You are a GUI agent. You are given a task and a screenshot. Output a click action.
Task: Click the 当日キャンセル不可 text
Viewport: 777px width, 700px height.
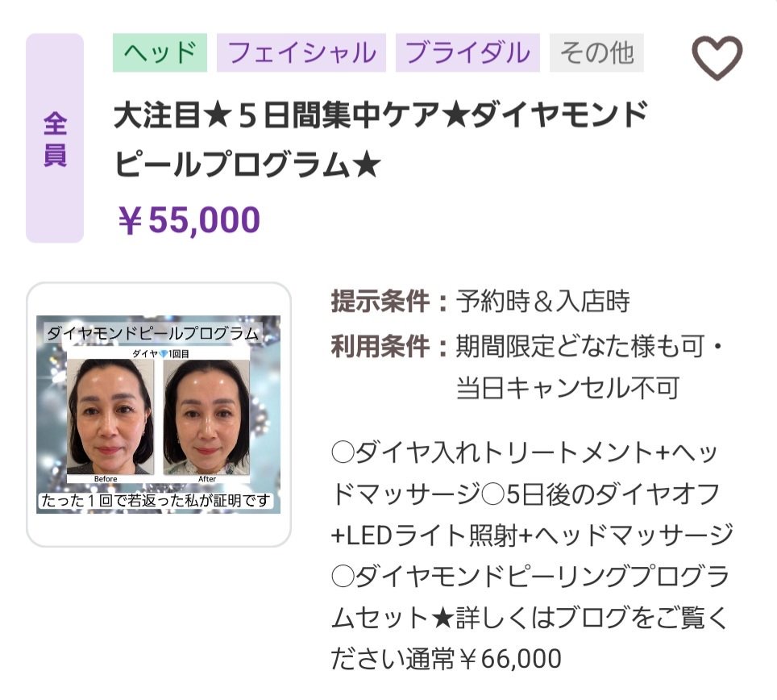tap(567, 388)
